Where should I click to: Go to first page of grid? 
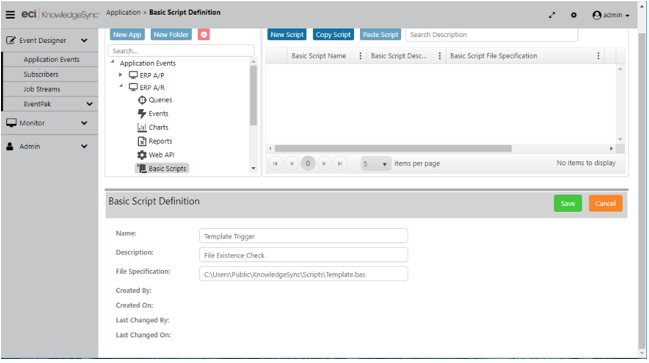tap(275, 163)
